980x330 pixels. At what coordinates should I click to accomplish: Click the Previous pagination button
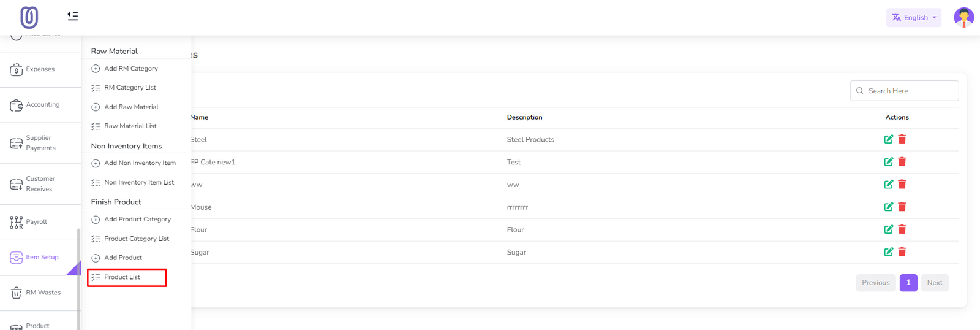click(x=875, y=283)
